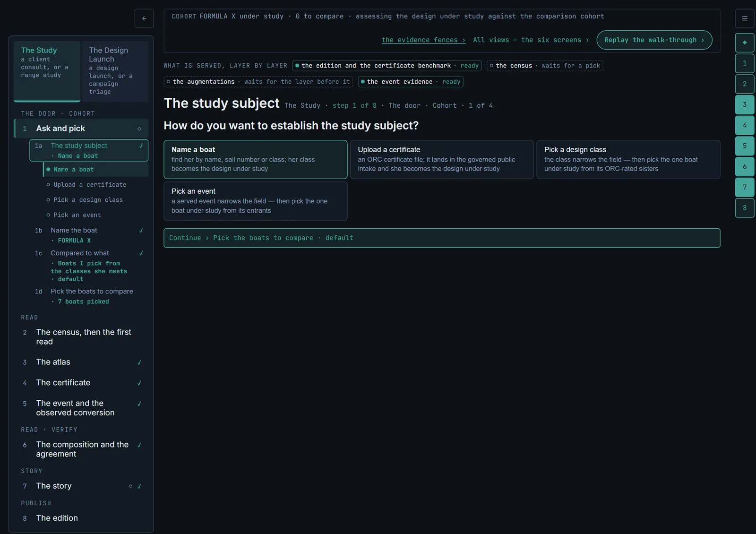Click the augmentations layer chip
The image size is (756, 534).
coord(258,82)
